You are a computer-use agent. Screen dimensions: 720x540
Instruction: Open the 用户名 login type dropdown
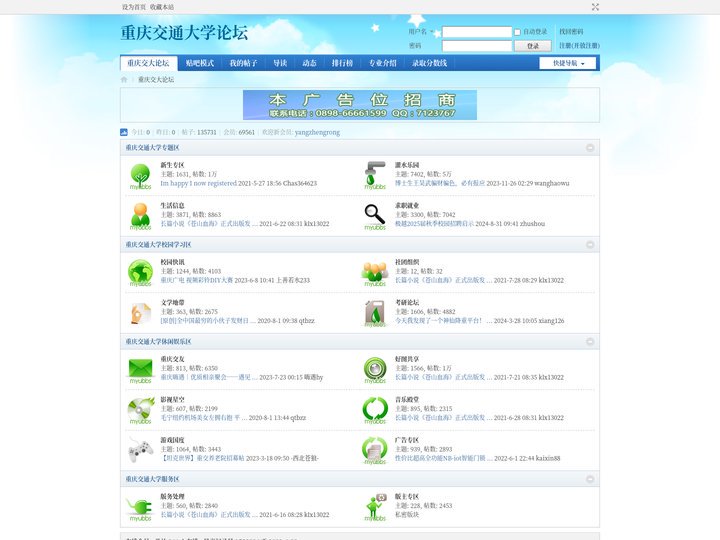click(x=421, y=32)
